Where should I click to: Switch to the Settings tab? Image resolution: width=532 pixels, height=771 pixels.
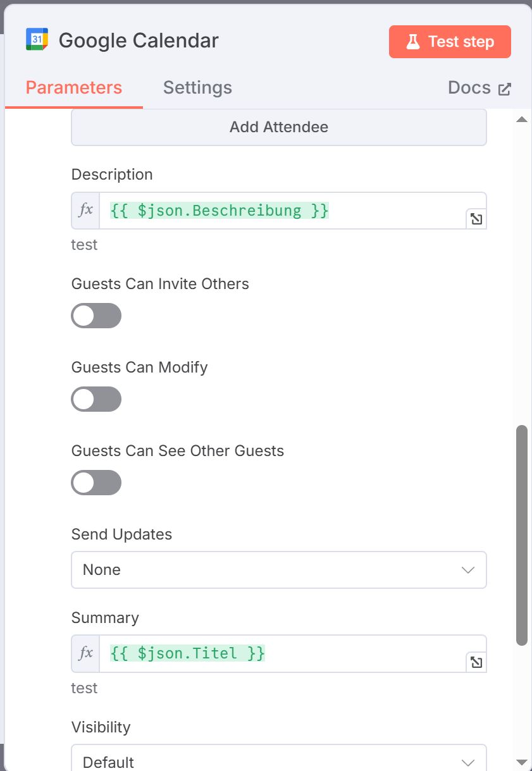pyautogui.click(x=197, y=87)
